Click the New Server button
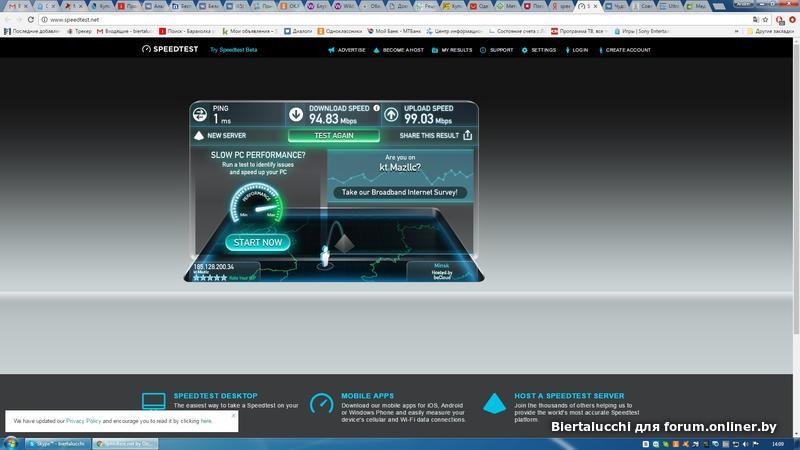 coord(220,136)
